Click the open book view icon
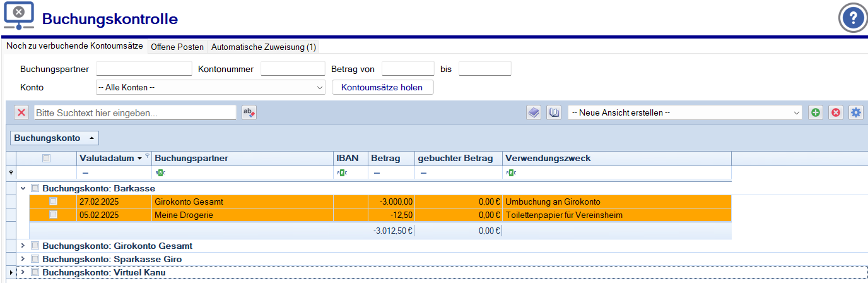Screen dimensions: 868x283 (x=554, y=112)
